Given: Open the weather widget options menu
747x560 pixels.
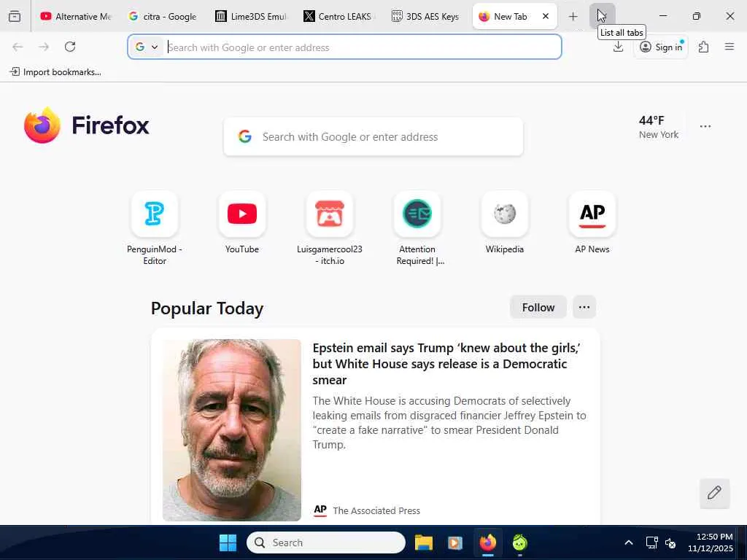Looking at the screenshot, I should 705,126.
